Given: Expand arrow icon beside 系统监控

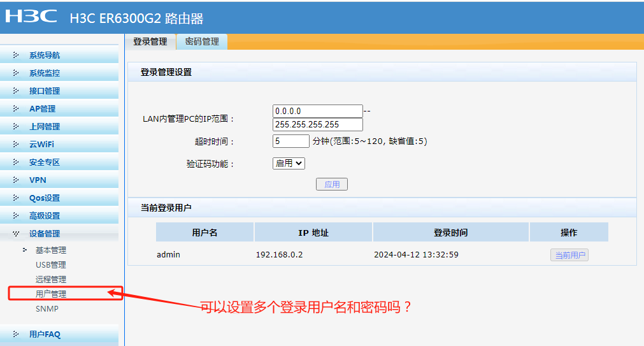Looking at the screenshot, I should click(16, 73).
